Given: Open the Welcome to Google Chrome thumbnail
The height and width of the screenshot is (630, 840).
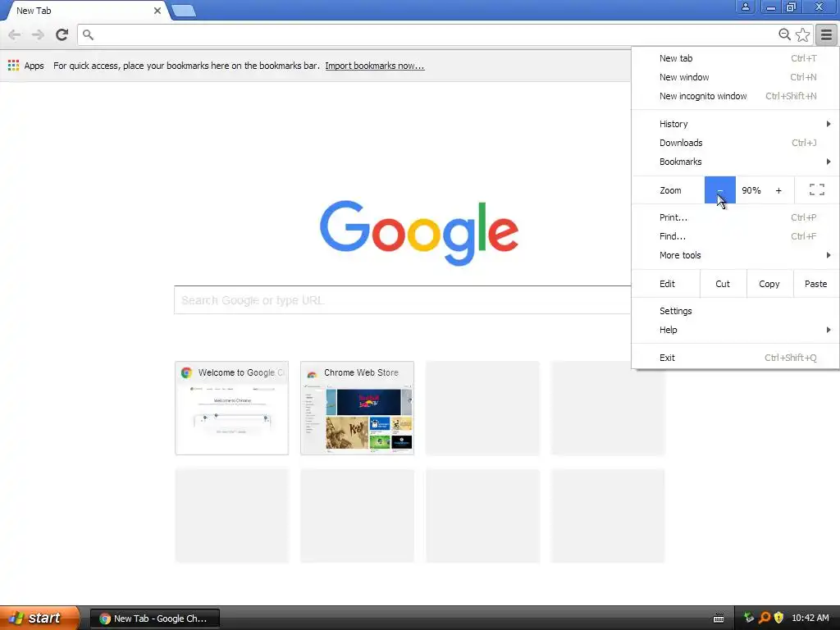Looking at the screenshot, I should pyautogui.click(x=232, y=408).
